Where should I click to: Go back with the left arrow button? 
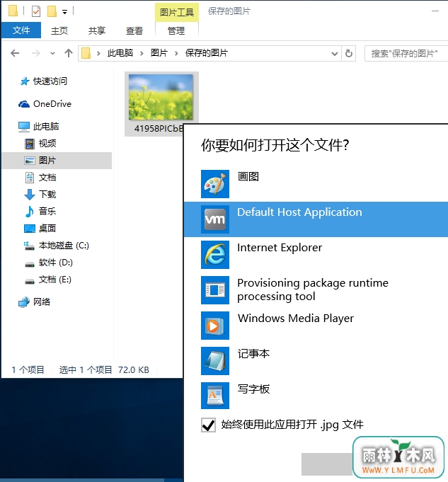(15, 53)
